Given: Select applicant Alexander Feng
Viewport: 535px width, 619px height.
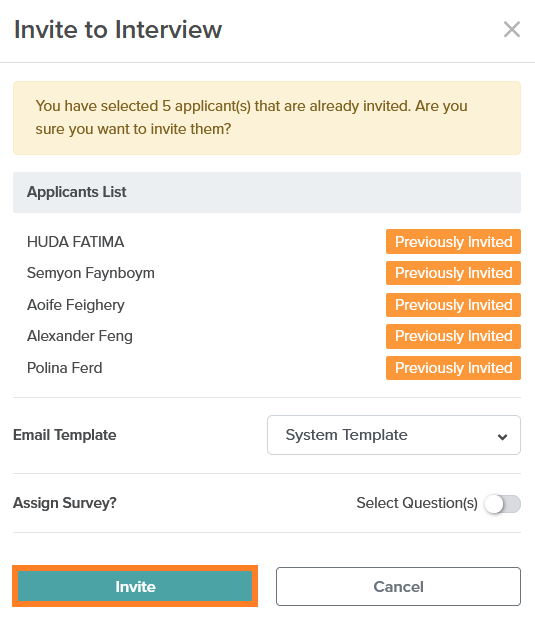Looking at the screenshot, I should 80,336.
